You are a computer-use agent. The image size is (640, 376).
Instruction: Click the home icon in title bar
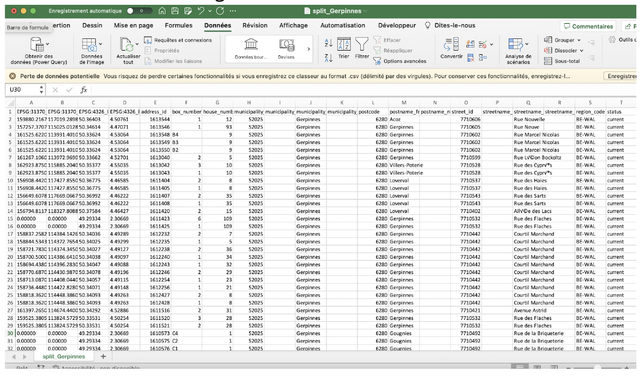pyautogui.click(x=162, y=11)
